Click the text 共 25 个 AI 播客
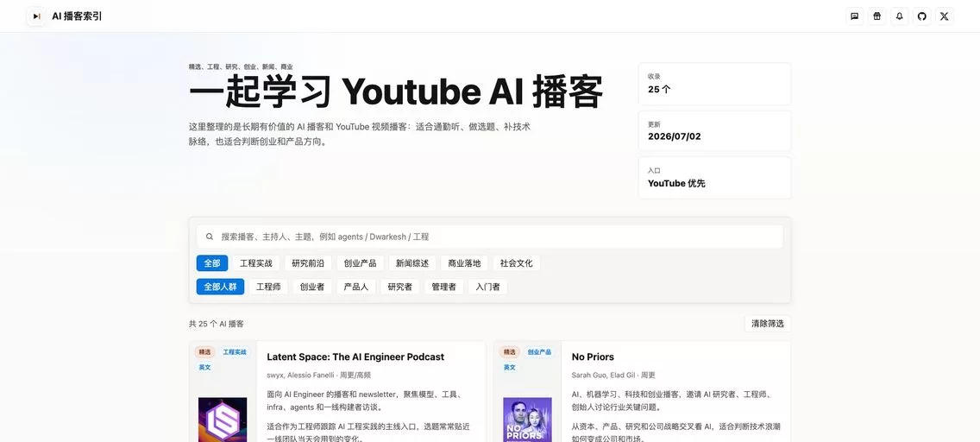The width and height of the screenshot is (980, 442). coord(217,324)
